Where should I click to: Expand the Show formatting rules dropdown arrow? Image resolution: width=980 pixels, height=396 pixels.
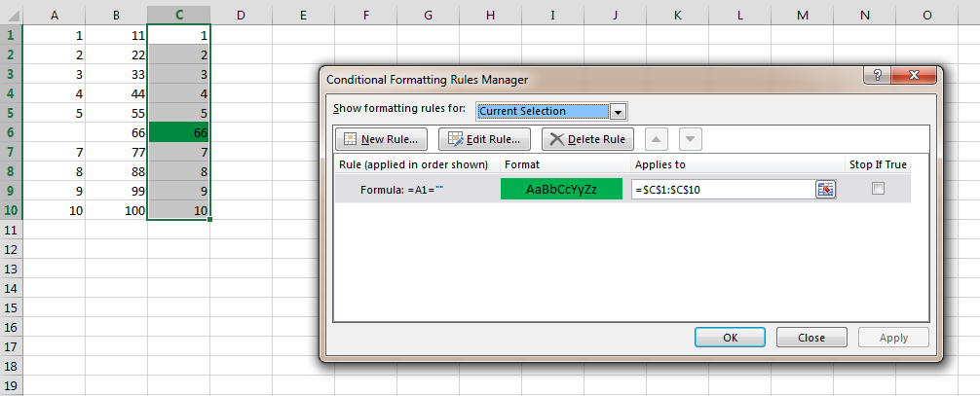click(618, 112)
